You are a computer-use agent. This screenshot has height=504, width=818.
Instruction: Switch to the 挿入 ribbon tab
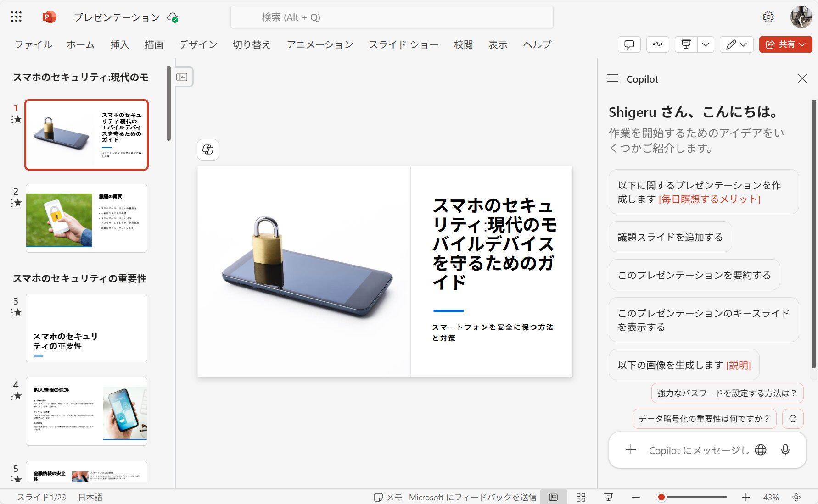pos(119,44)
